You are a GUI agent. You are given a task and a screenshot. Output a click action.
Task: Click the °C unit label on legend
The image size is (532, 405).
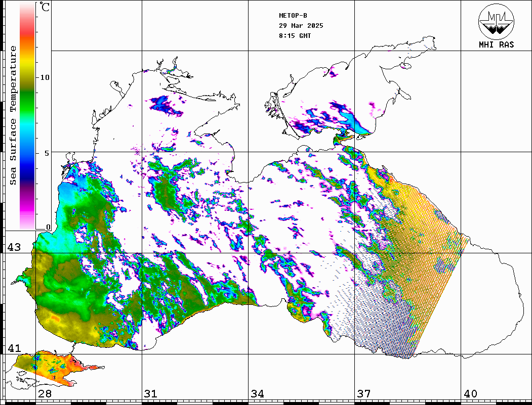pos(44,7)
